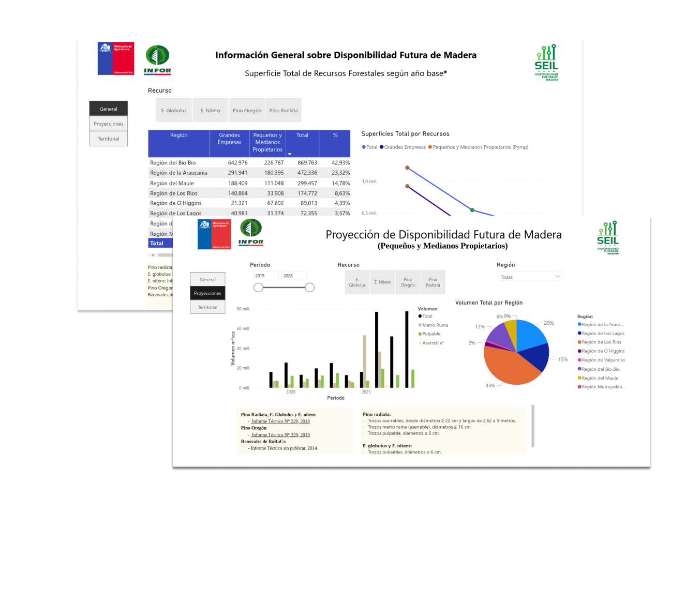Select Proyecciones tab in the Proyección dashboard
This screenshot has width=700, height=589.
tap(207, 293)
